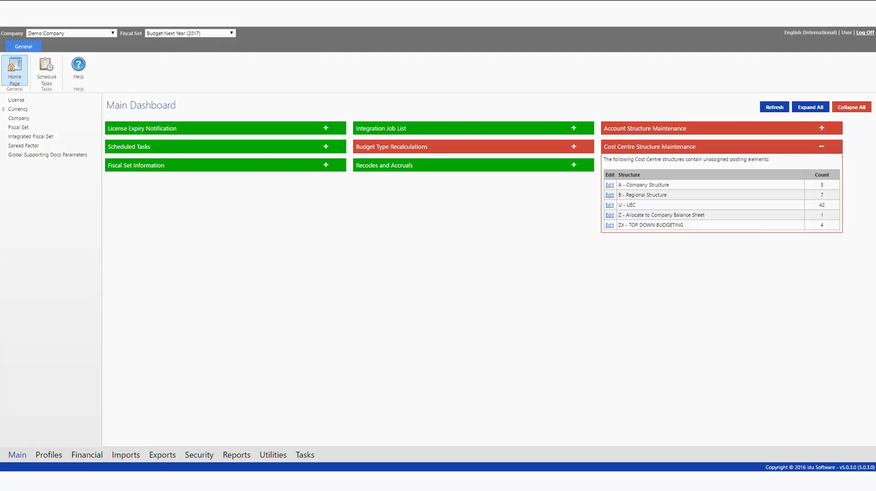
Task: Expand the License Expiry Notification panel
Action: coord(326,128)
